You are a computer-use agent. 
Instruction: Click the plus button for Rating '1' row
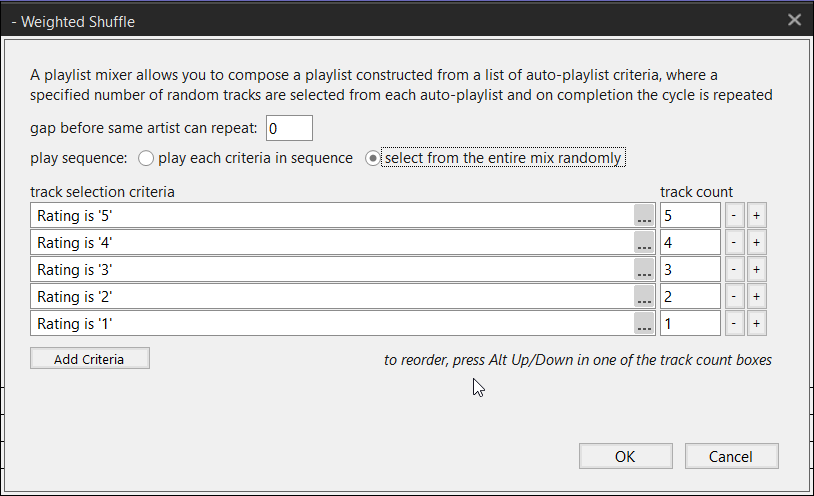[x=756, y=324]
